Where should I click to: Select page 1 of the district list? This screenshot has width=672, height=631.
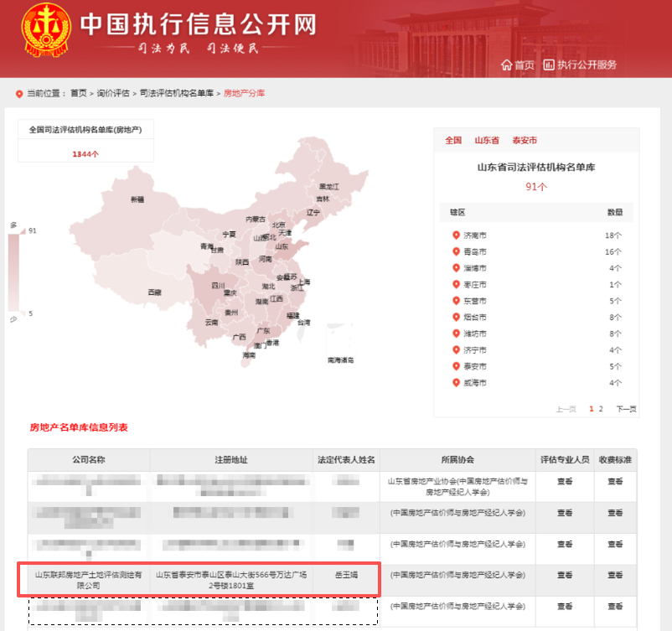[x=592, y=409]
